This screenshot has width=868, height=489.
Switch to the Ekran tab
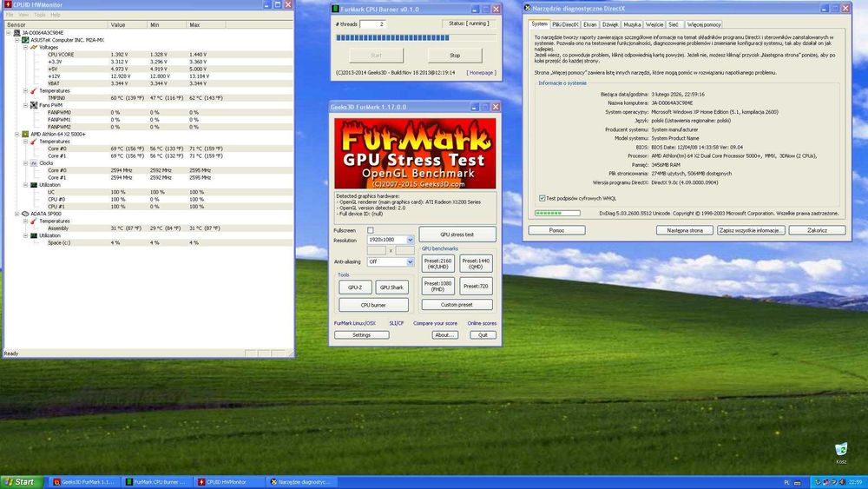(x=589, y=24)
